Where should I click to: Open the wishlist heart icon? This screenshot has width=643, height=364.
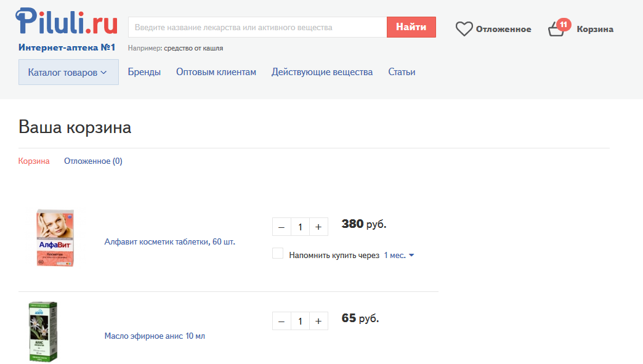click(x=464, y=29)
